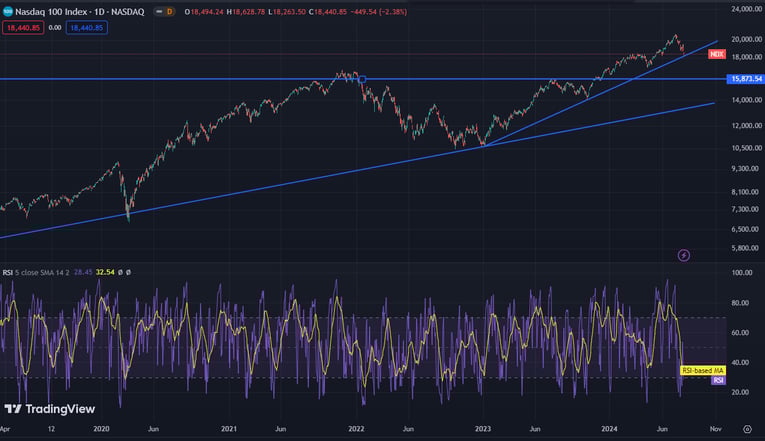Click the yellow RSI-based MA label
This screenshot has width=765, height=441.
coord(703,371)
